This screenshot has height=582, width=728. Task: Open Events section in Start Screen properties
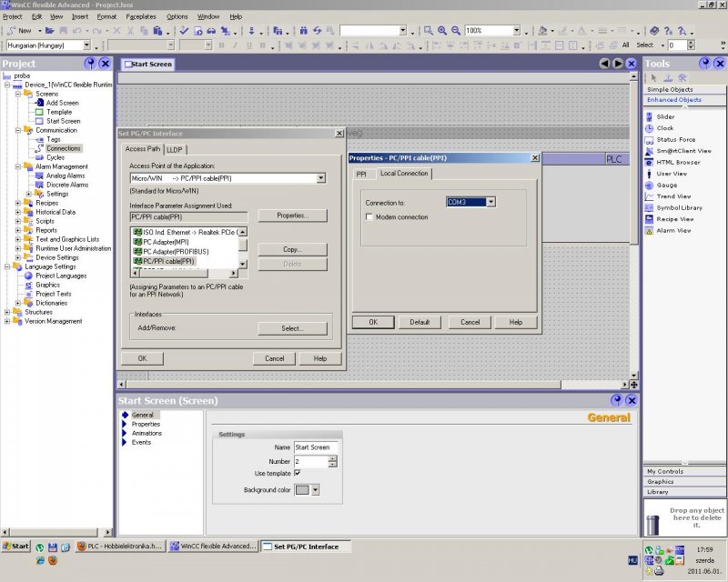[x=141, y=442]
